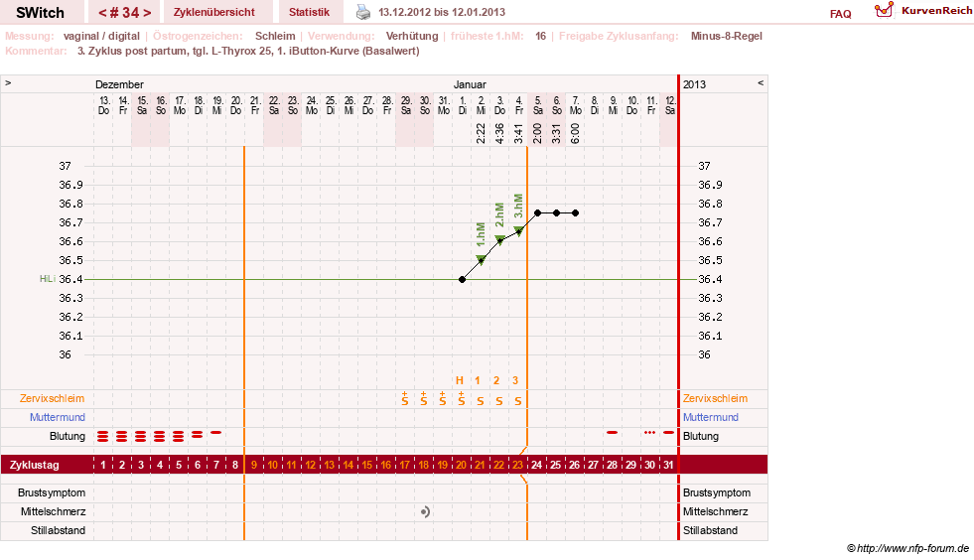Click the S+ mucus symbol on day 20
Screen dimensions: 974x560
coord(462,399)
